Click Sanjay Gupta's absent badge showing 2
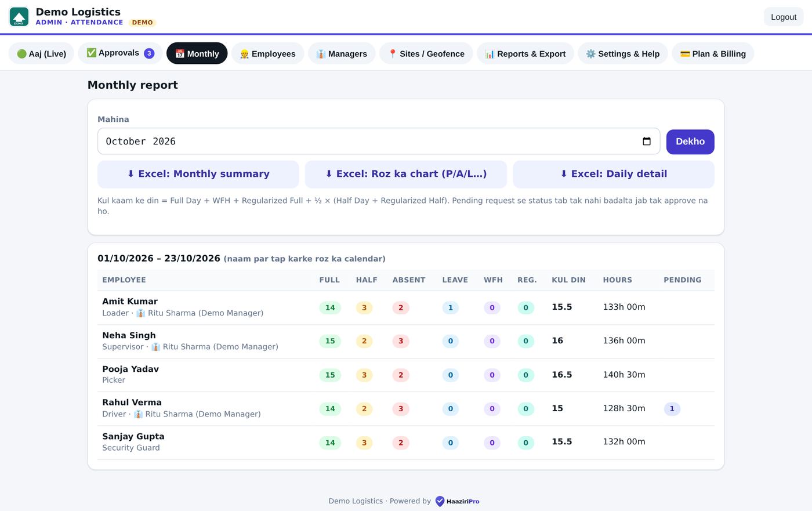 [x=401, y=443]
